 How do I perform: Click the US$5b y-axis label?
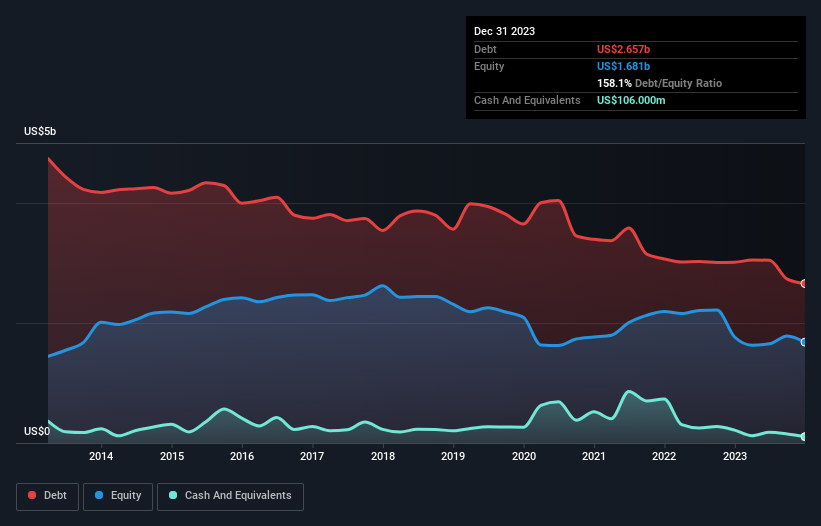[x=40, y=131]
